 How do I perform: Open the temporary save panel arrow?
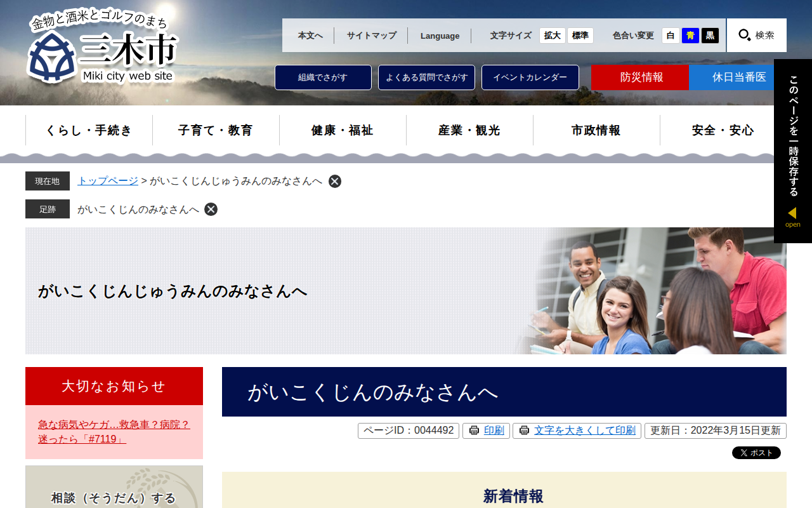pos(792,213)
